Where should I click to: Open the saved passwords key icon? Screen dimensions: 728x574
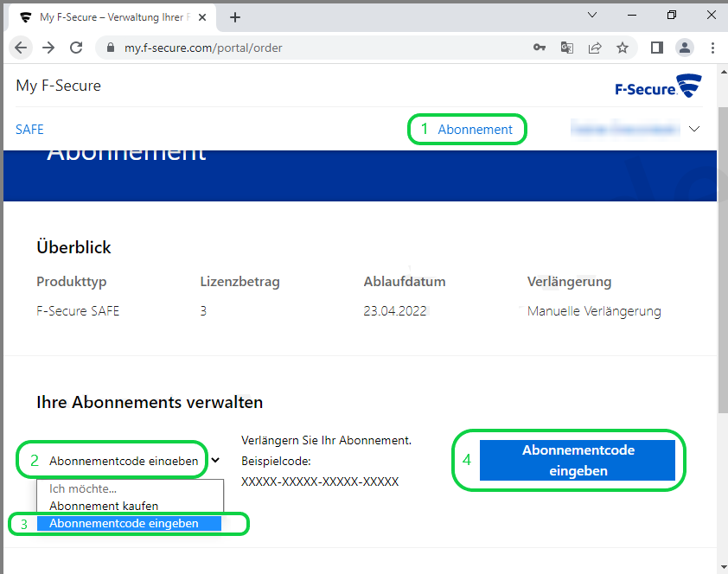point(539,48)
